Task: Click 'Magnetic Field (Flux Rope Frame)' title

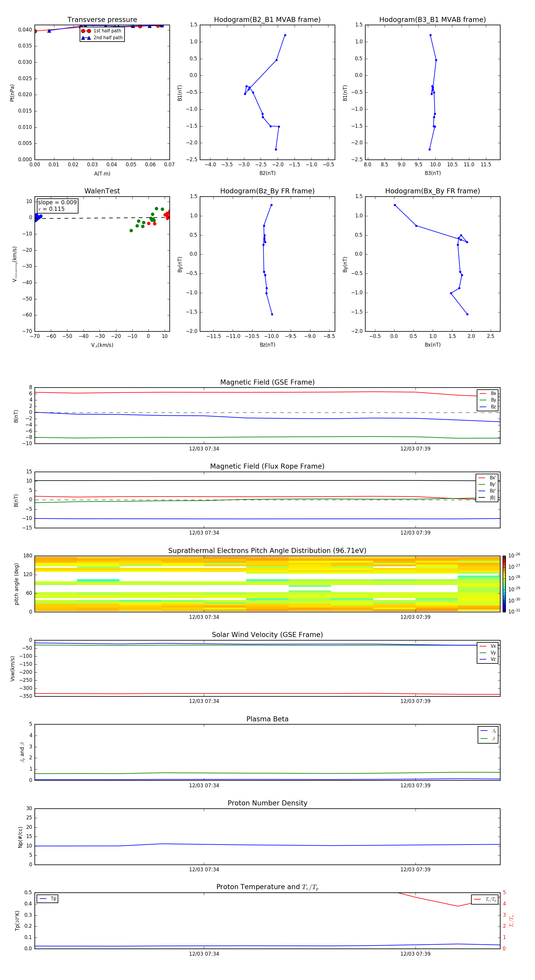Action: (267, 467)
